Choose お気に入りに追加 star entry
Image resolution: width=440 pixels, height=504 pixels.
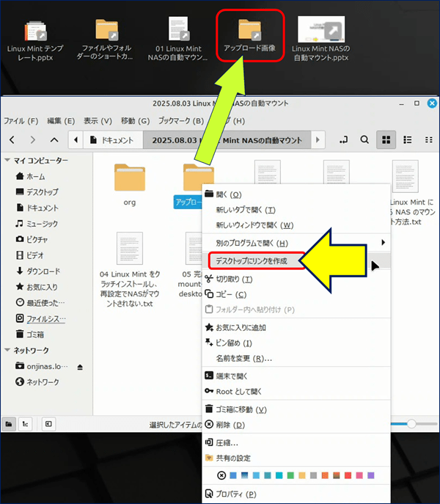click(x=296, y=327)
